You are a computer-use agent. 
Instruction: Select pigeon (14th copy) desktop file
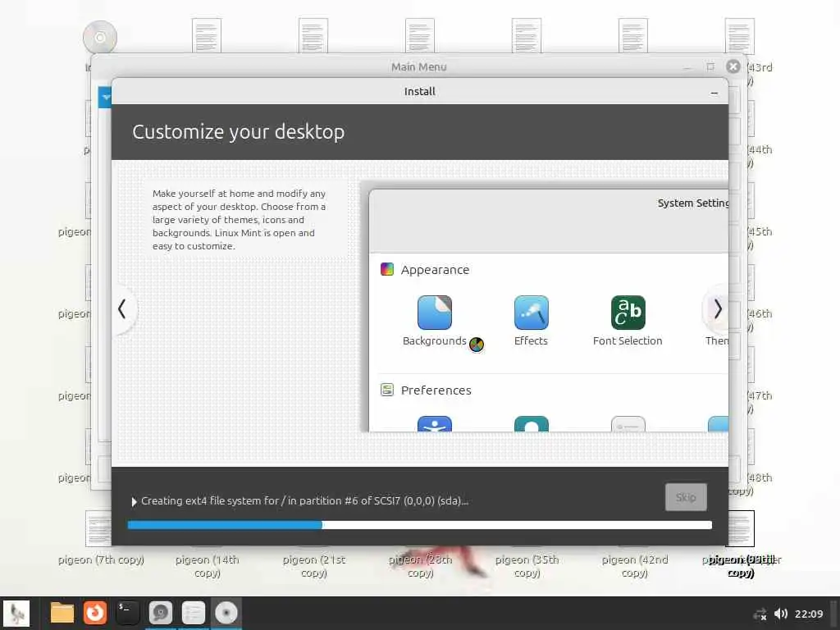point(208,566)
